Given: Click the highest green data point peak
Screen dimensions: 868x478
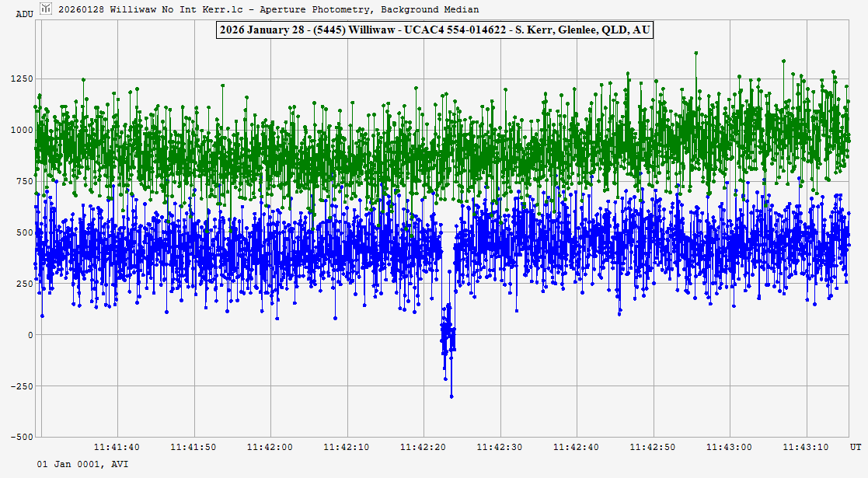Looking at the screenshot, I should click(x=696, y=54).
